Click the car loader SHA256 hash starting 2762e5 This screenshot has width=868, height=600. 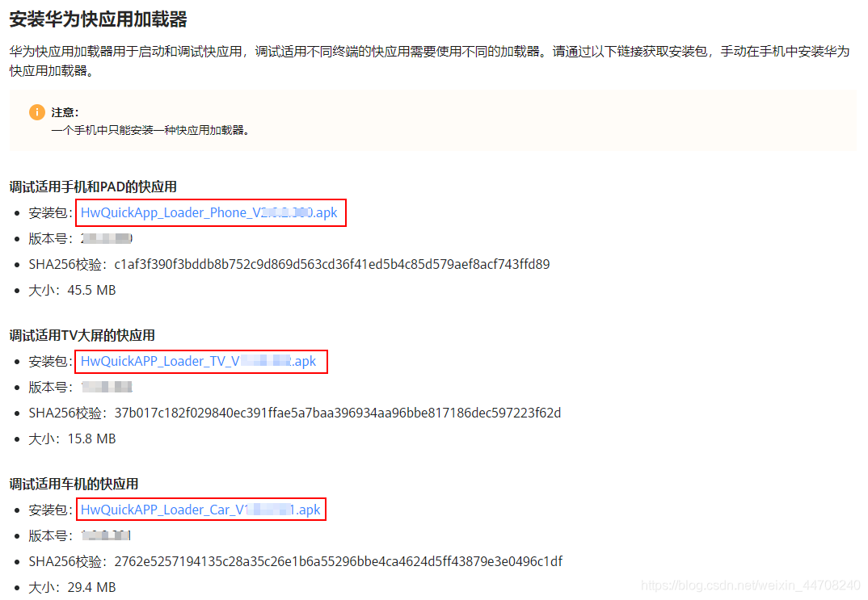coord(339,562)
